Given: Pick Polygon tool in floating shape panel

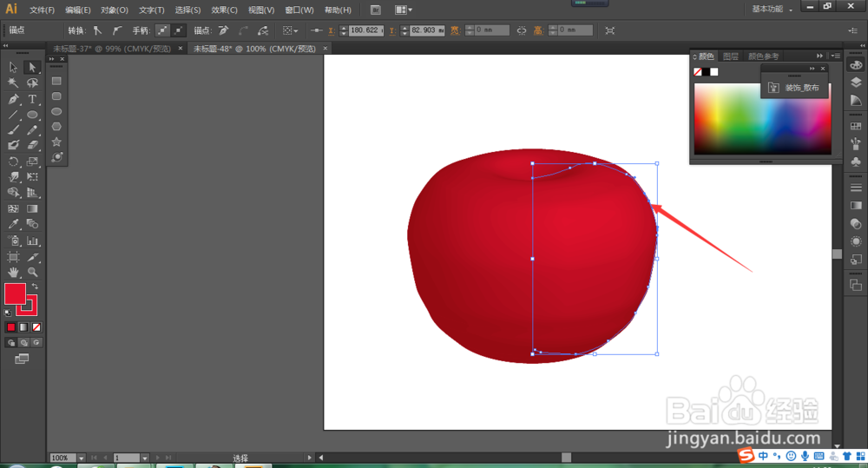Looking at the screenshot, I should [56, 127].
